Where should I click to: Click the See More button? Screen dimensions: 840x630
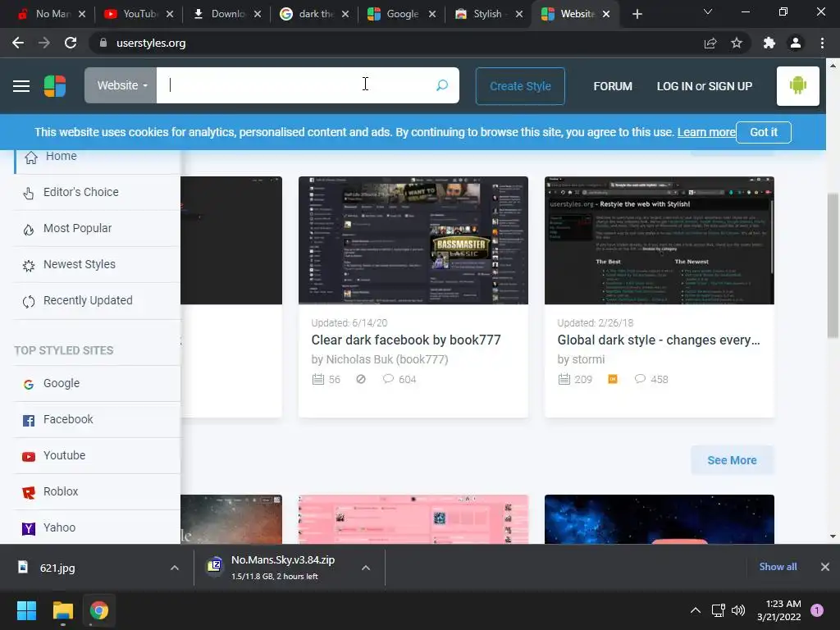point(732,460)
